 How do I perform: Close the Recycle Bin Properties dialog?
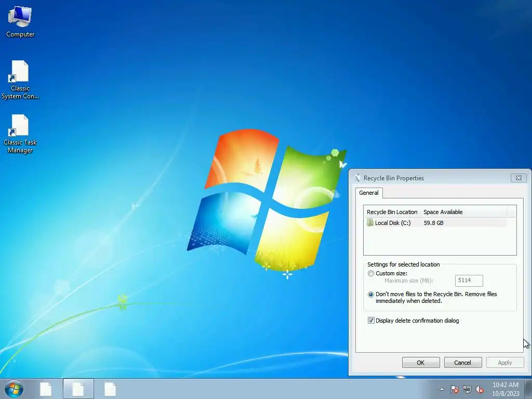518,178
